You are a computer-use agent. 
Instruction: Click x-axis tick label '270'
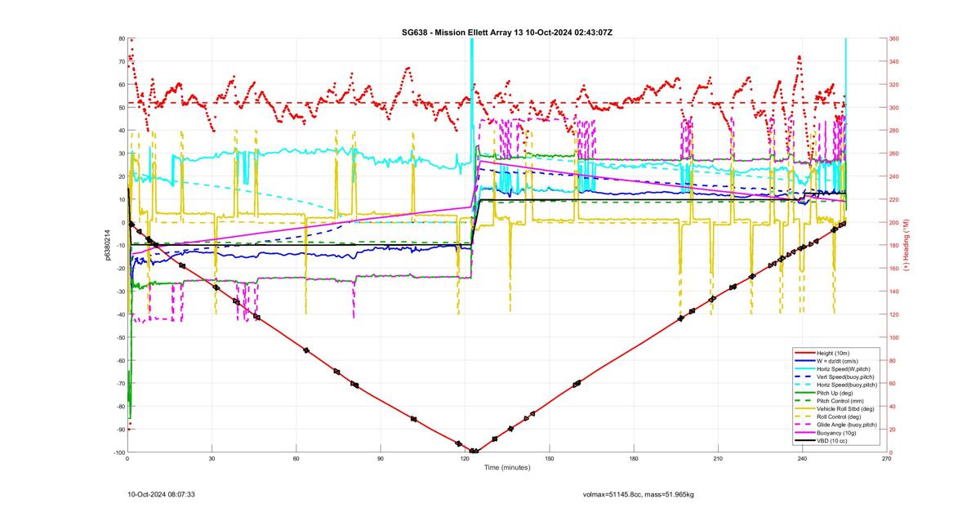pyautogui.click(x=886, y=459)
